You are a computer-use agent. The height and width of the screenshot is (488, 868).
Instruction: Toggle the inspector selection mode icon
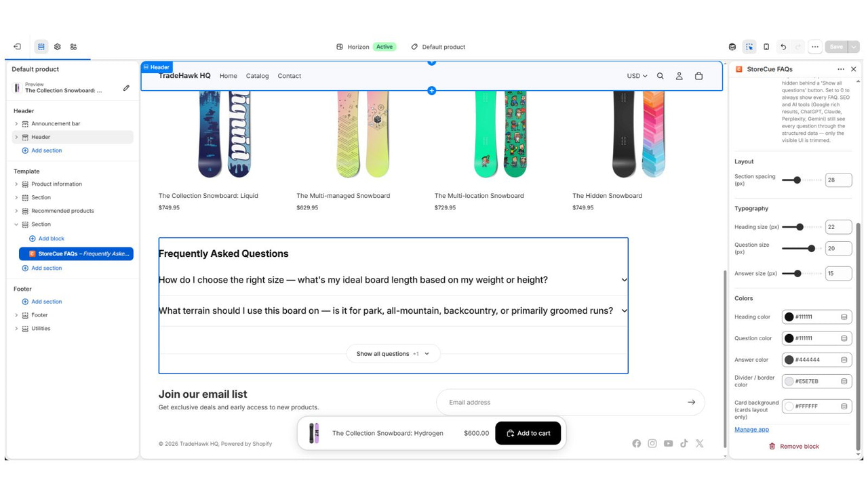click(x=749, y=47)
